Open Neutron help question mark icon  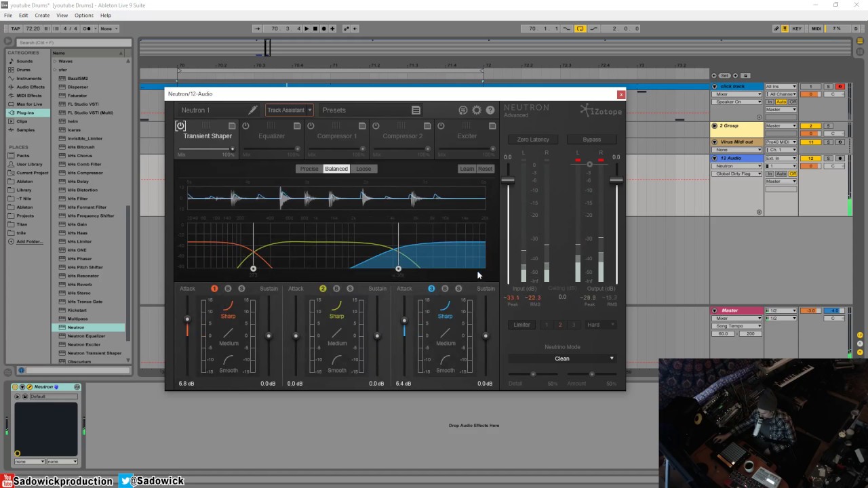point(490,110)
